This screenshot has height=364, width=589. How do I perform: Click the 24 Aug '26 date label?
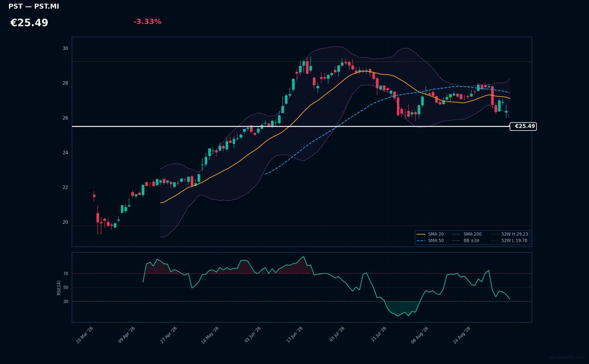(462, 335)
